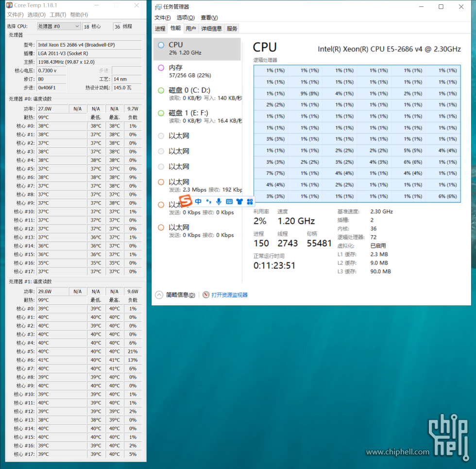Switch to the 性能 tab

175,28
